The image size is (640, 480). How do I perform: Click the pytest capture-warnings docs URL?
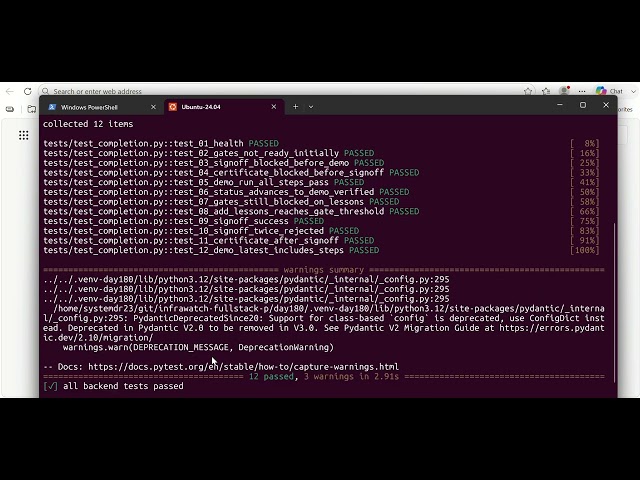[243, 367]
